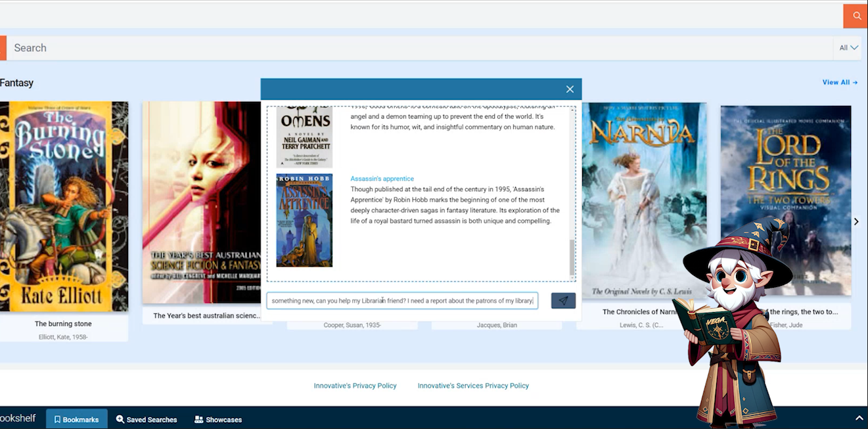The image size is (868, 429).
Task: Open the Bookmarks tab
Action: 76,419
